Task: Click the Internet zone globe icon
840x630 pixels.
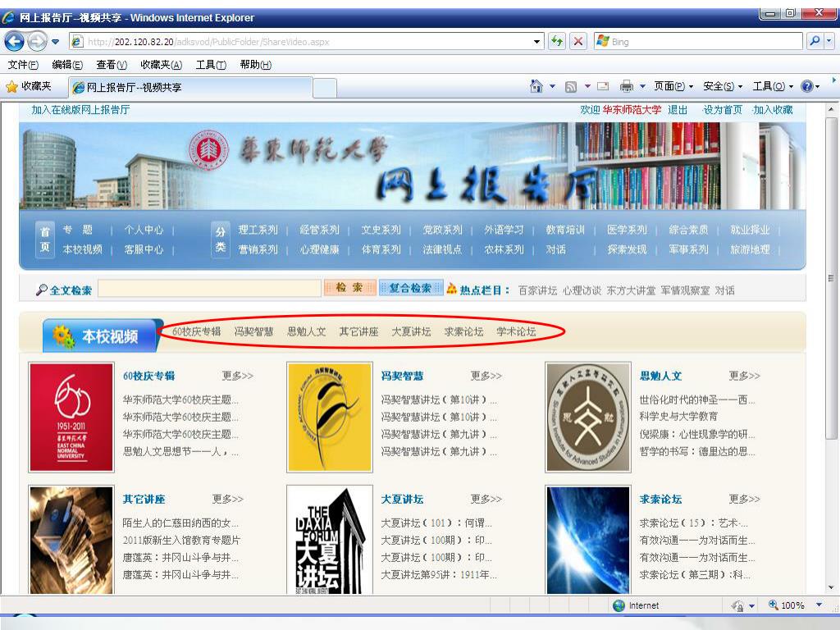Action: point(619,605)
